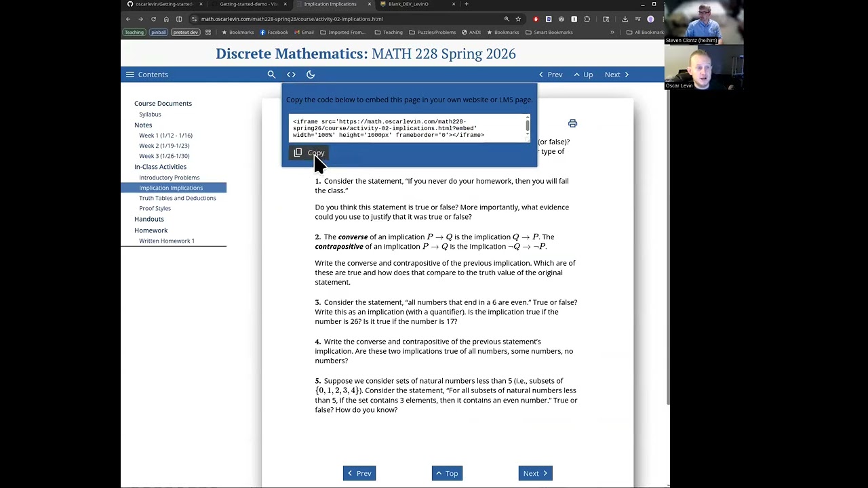Open the ANDI bookmark
The image size is (868, 488).
[x=471, y=32]
